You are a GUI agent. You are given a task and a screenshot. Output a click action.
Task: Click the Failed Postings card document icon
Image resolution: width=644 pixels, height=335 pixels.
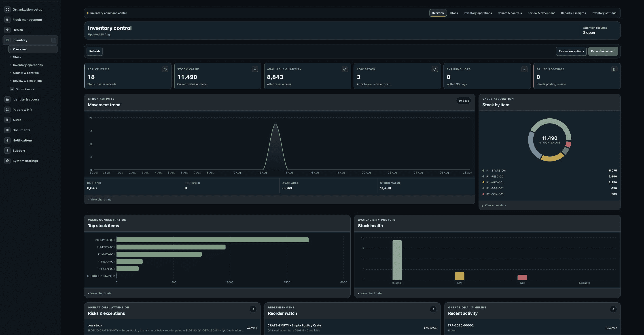tap(614, 69)
